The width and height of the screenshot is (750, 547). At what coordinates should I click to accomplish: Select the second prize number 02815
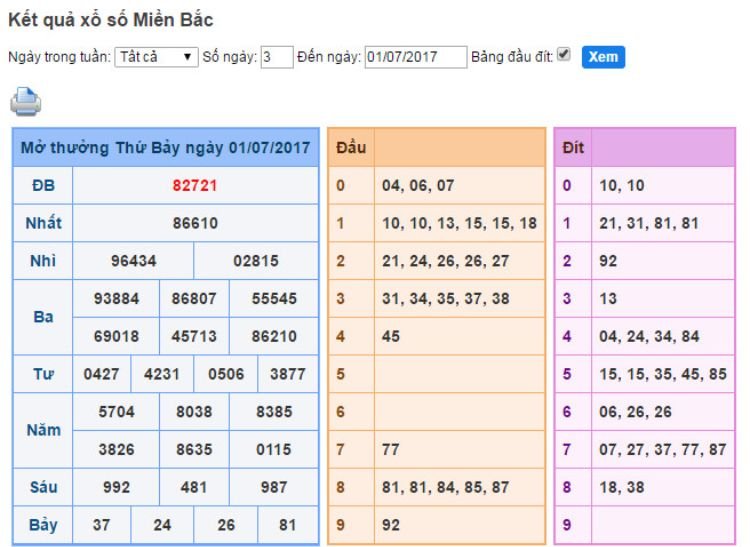click(256, 261)
